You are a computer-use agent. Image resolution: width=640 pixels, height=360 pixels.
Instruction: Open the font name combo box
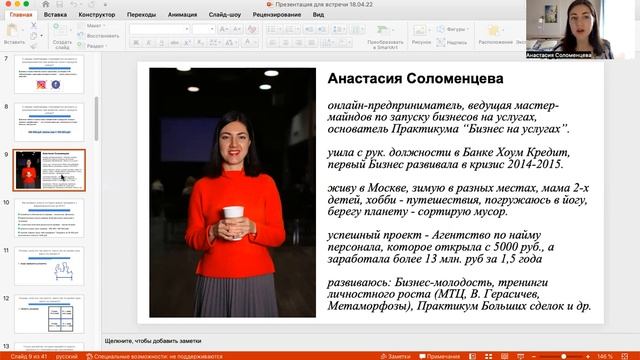coord(160,29)
